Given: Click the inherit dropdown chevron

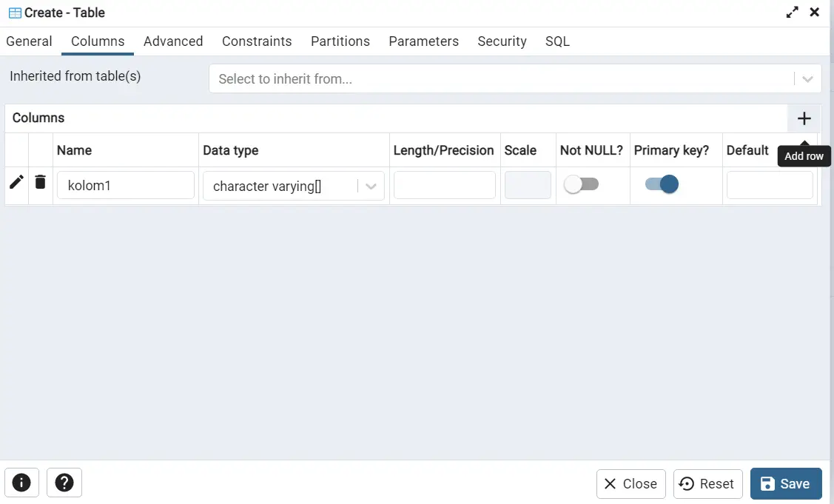Looking at the screenshot, I should (808, 78).
